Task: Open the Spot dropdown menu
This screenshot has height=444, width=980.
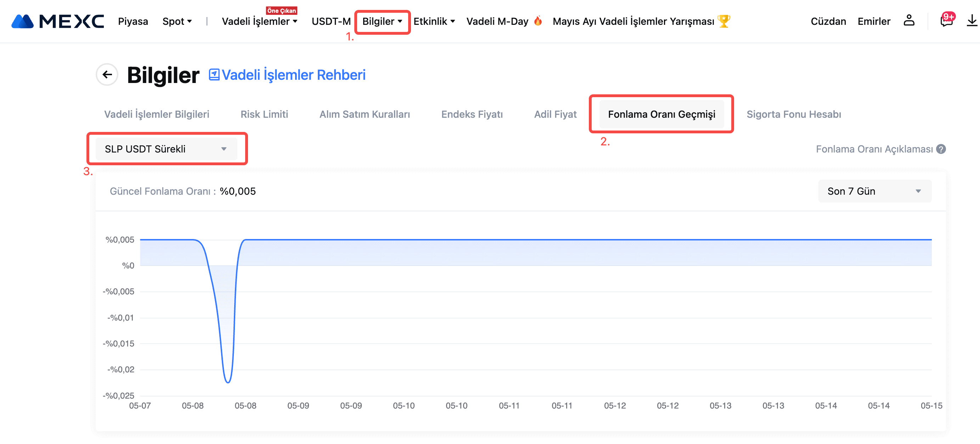Action: (x=177, y=21)
